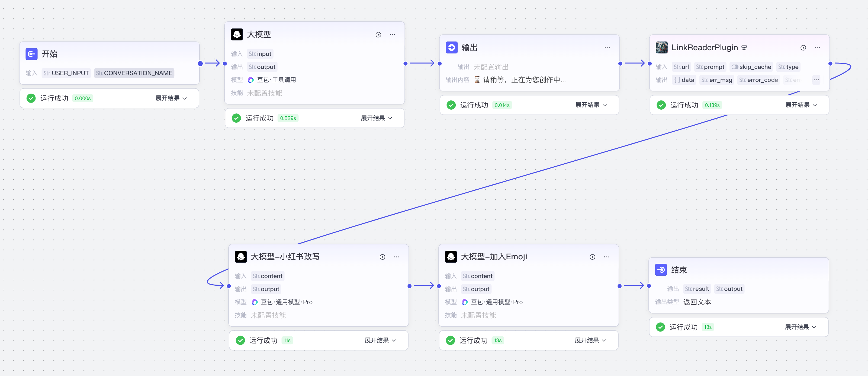Click the USER_INPUT parameter tag

coord(66,73)
